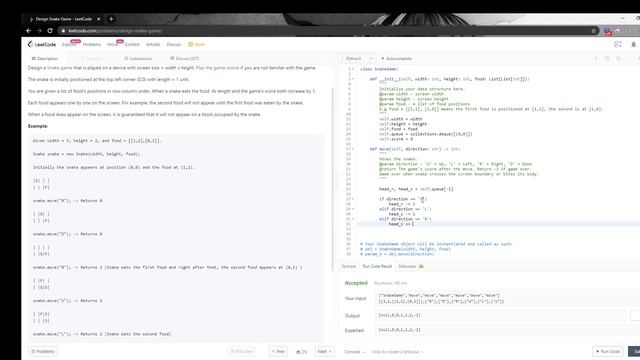The image size is (640, 360).
Task: Click the URL in the address bar
Action: click(x=115, y=31)
